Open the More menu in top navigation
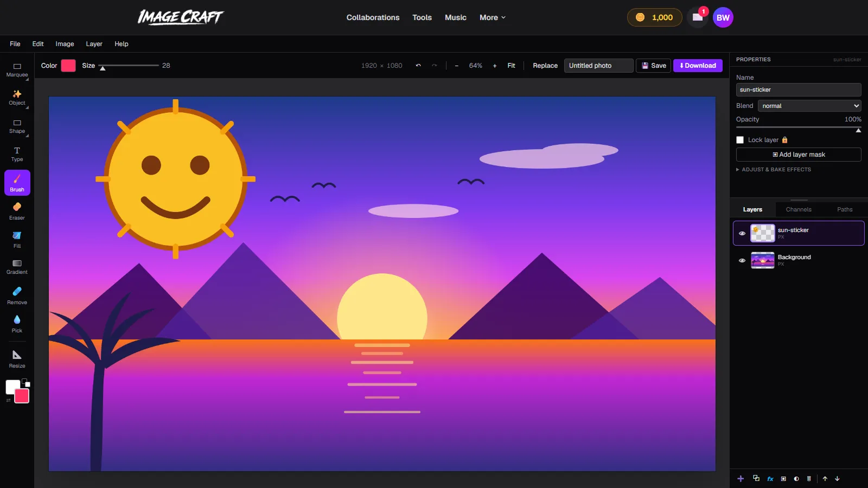This screenshot has width=868, height=488. coord(493,17)
